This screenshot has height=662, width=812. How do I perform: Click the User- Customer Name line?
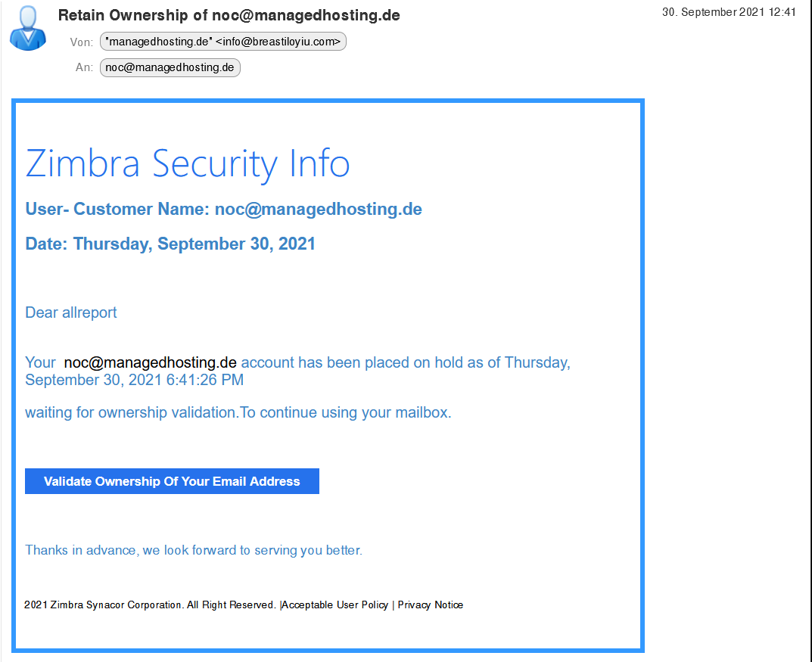[x=224, y=209]
